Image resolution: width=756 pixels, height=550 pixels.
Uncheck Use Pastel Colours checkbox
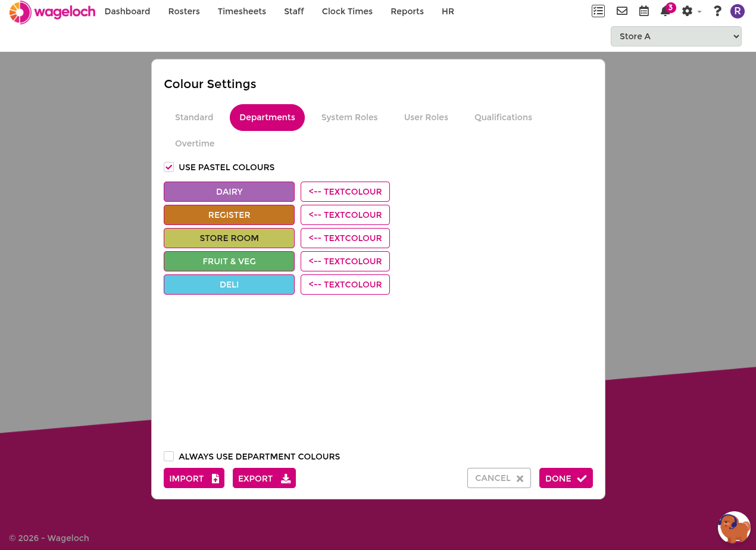click(x=169, y=167)
